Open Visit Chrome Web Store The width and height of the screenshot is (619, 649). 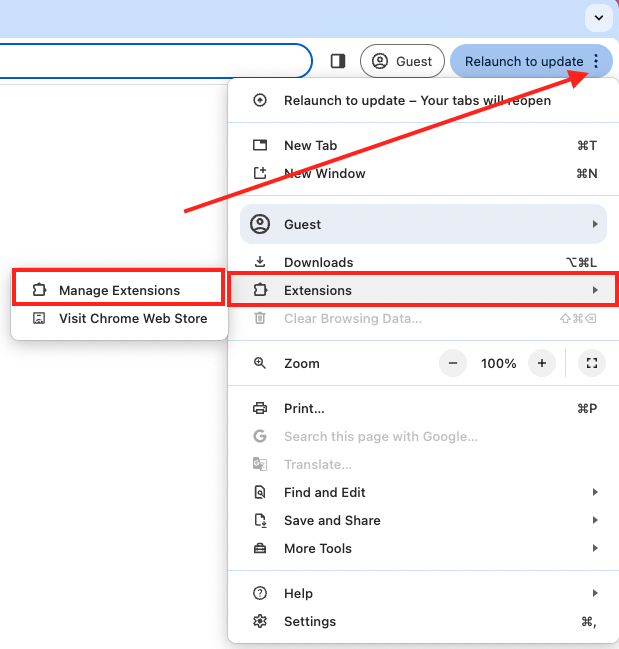(x=132, y=318)
